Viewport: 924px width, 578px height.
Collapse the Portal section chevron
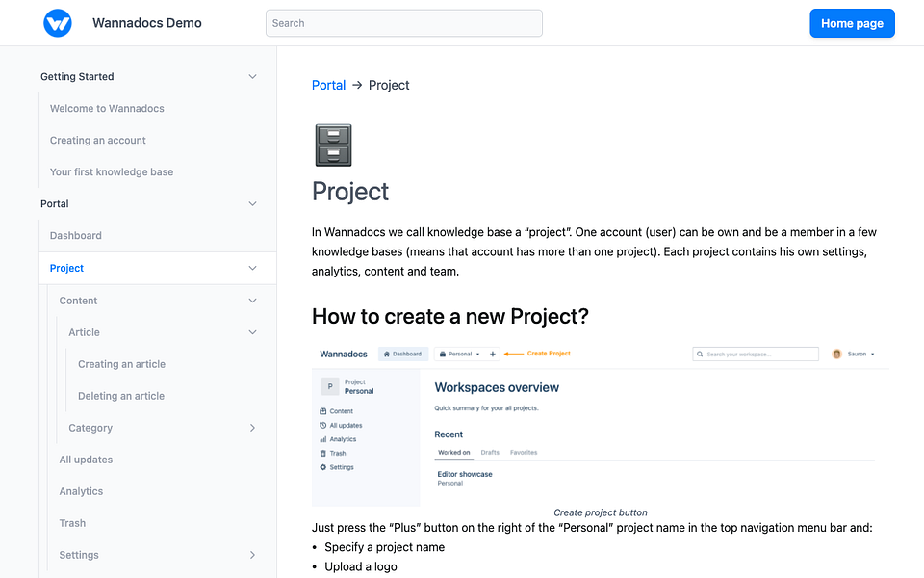tap(252, 203)
